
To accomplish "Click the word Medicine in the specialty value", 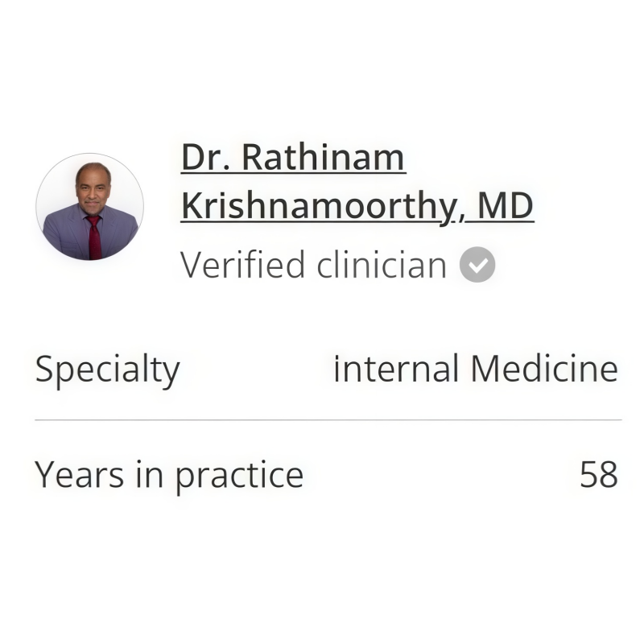I will [x=544, y=369].
